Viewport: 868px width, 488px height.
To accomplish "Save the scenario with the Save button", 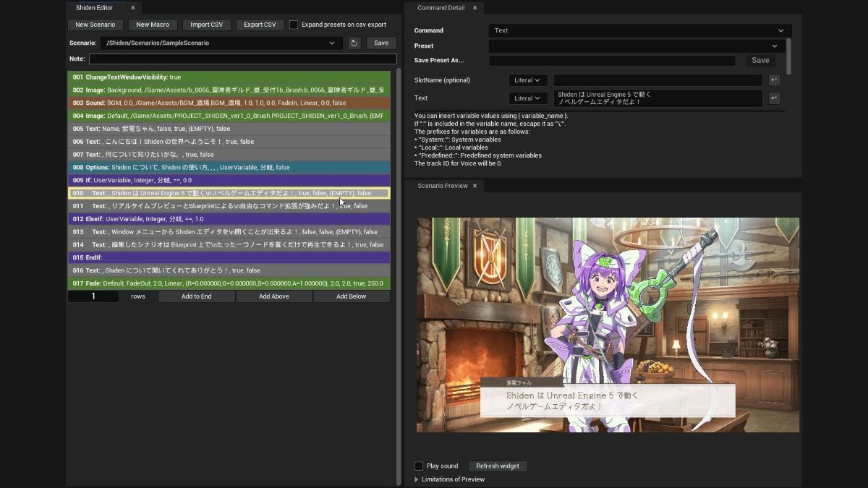I will coord(381,43).
